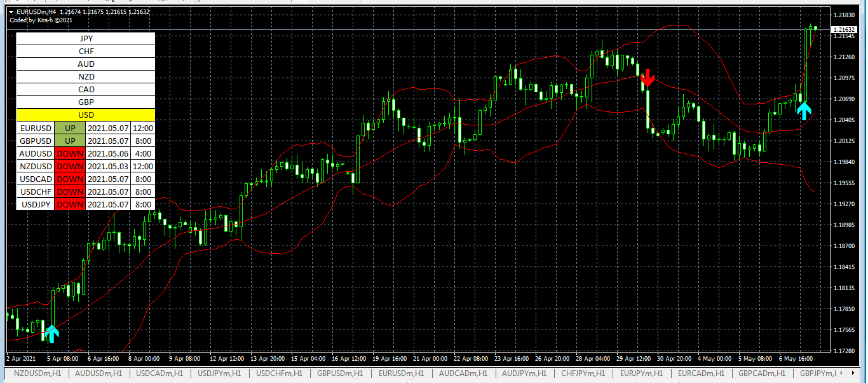The height and width of the screenshot is (383, 868).
Task: Click the cyan up arrow near 5 Apr
Action: [x=51, y=333]
